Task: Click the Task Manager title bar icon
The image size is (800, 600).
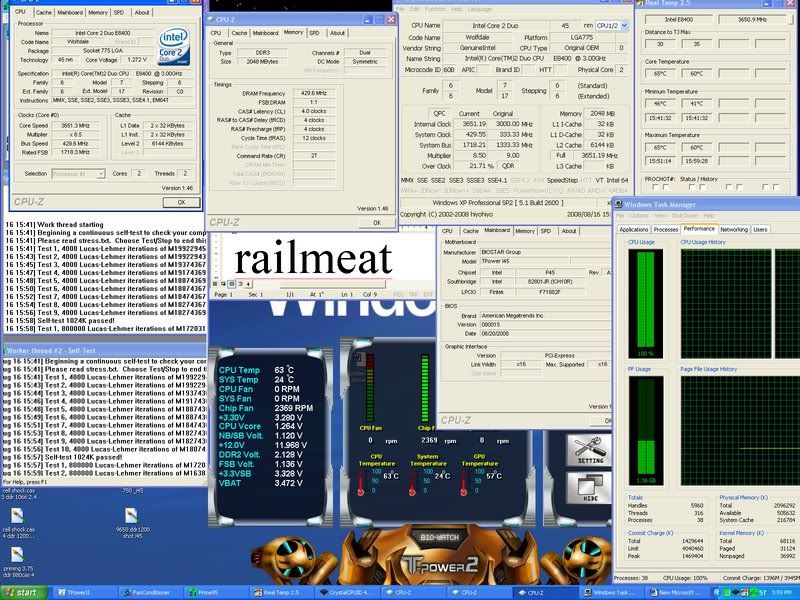Action: coord(619,204)
